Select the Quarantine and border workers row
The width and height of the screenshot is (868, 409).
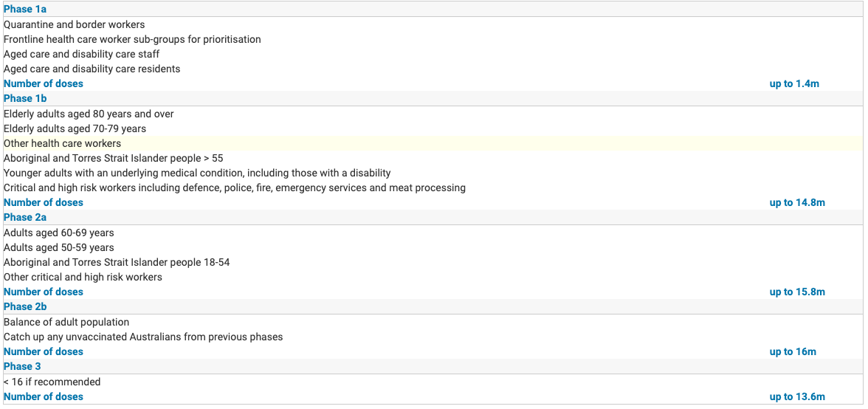pos(75,24)
